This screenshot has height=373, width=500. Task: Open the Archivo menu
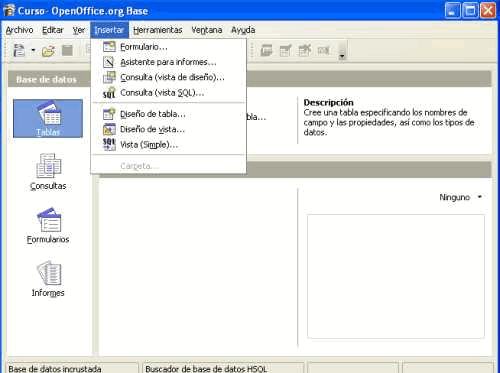[x=19, y=30]
